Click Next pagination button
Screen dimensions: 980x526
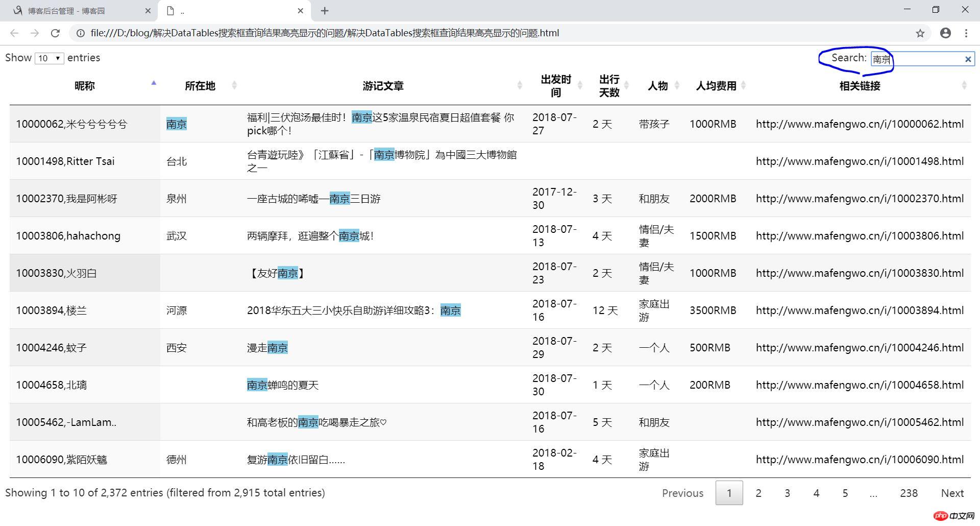(x=952, y=493)
